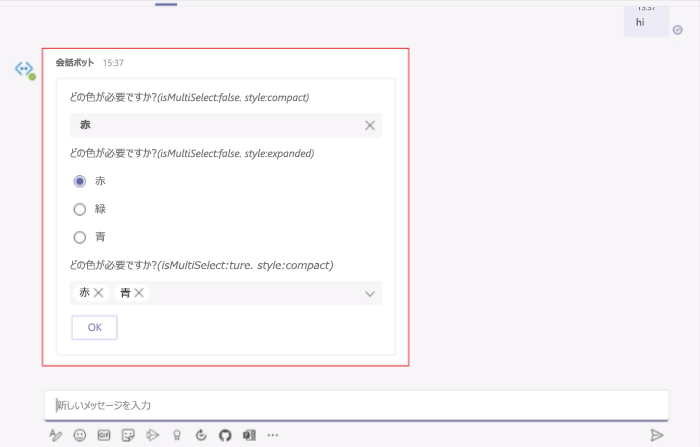Click the 15:37 bot message timestamp
This screenshot has width=700, height=447.
point(113,63)
